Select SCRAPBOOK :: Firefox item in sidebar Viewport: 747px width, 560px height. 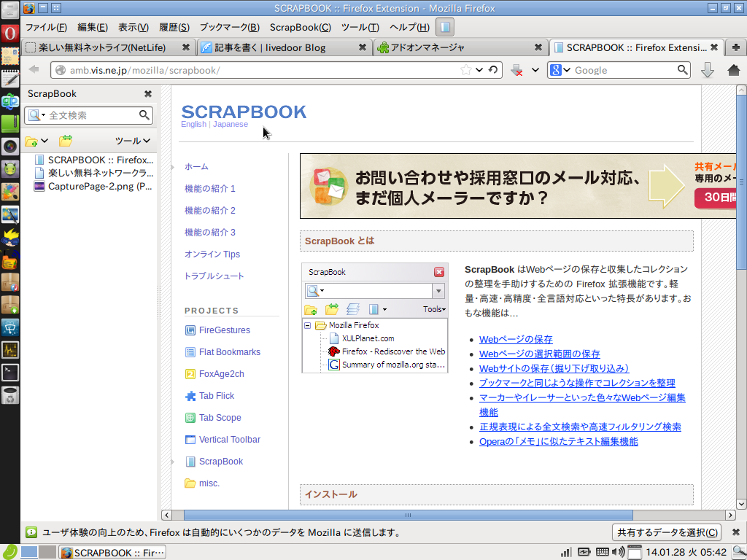94,160
